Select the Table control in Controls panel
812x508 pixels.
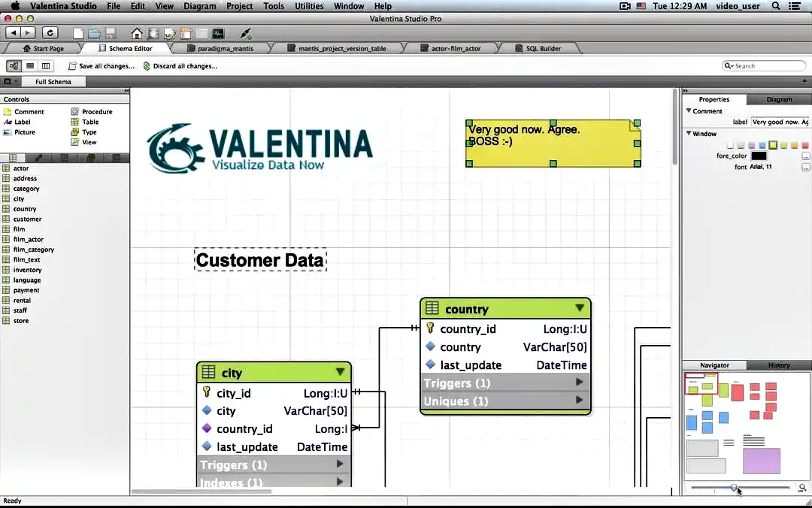(x=84, y=122)
